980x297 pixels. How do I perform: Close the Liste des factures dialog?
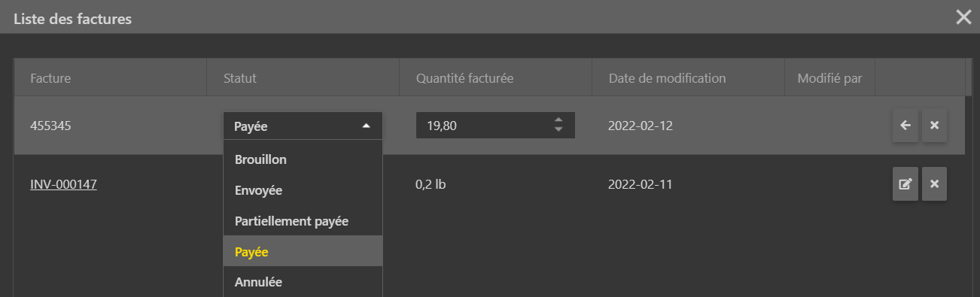(x=963, y=17)
